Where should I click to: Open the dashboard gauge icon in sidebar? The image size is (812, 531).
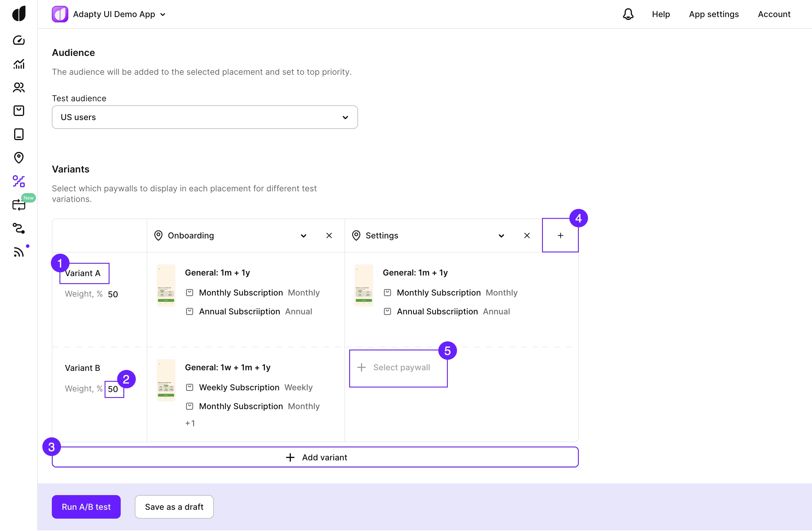click(19, 40)
